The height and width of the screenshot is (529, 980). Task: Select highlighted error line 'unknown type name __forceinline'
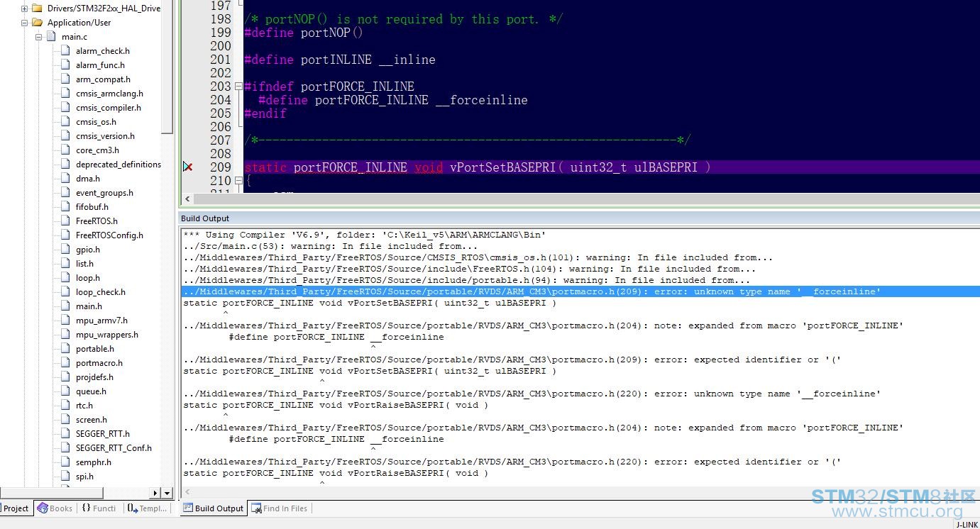pos(580,291)
